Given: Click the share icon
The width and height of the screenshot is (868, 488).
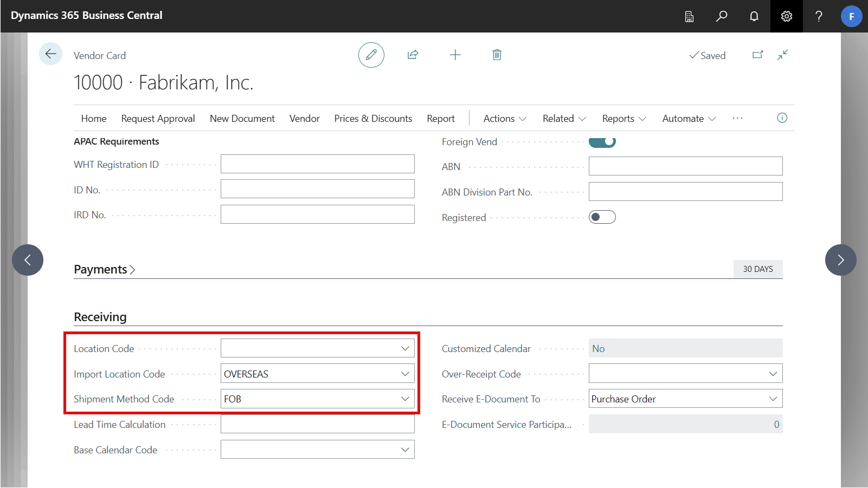Looking at the screenshot, I should pos(413,55).
